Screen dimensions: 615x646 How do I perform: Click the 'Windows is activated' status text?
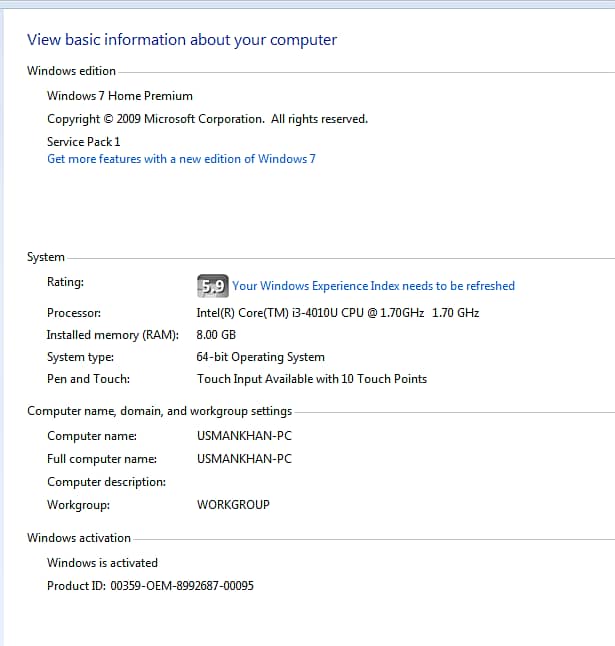pos(102,563)
